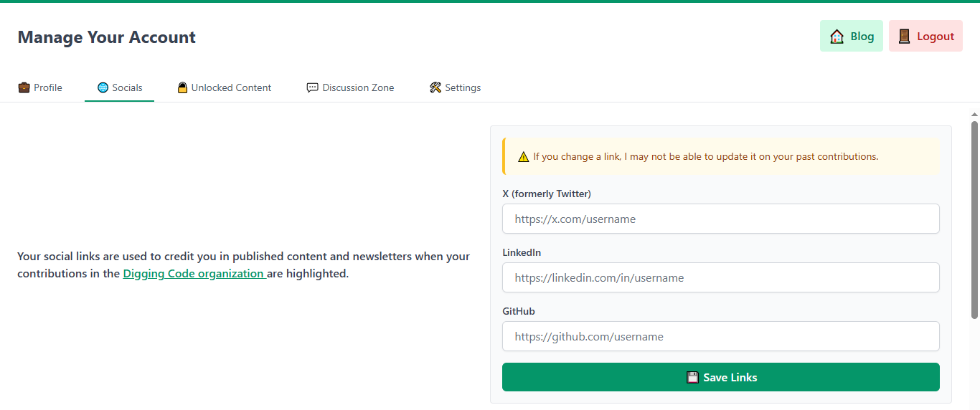
Task: Open the Digging Code organization link
Action: point(194,273)
